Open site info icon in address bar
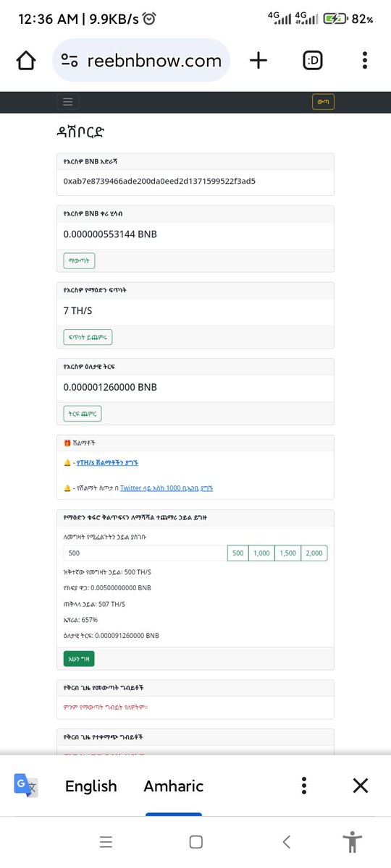Image resolution: width=391 pixels, height=868 pixels. click(70, 61)
